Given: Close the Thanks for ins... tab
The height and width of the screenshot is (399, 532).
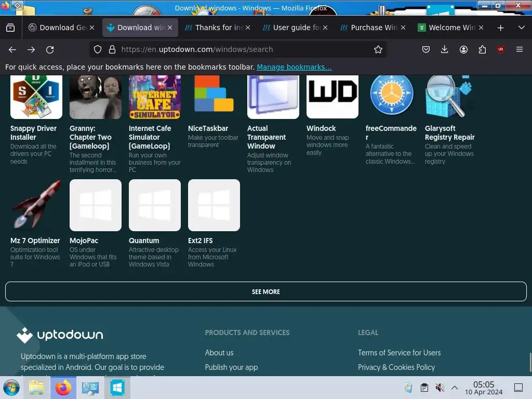Looking at the screenshot, I should click(x=248, y=28).
